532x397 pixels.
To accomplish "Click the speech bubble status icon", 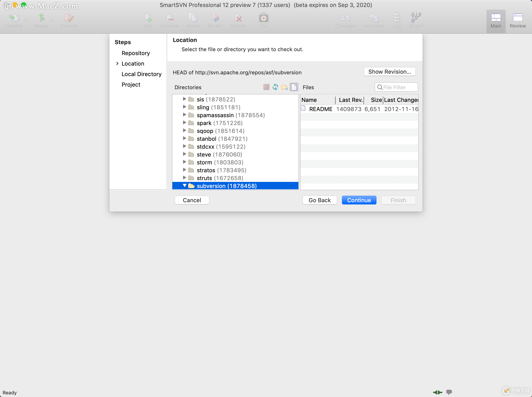I will click(449, 392).
